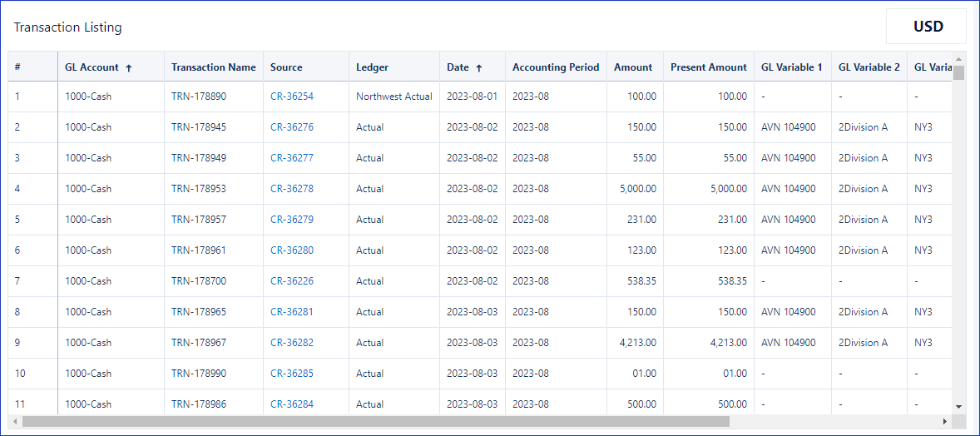Click the Present Amount column header
The width and height of the screenshot is (980, 436).
click(709, 67)
